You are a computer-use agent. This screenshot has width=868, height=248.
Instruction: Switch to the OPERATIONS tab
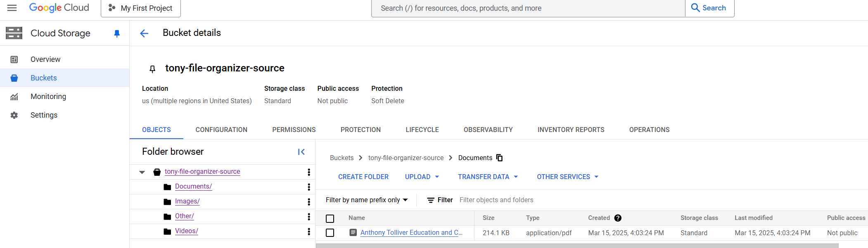click(x=649, y=130)
